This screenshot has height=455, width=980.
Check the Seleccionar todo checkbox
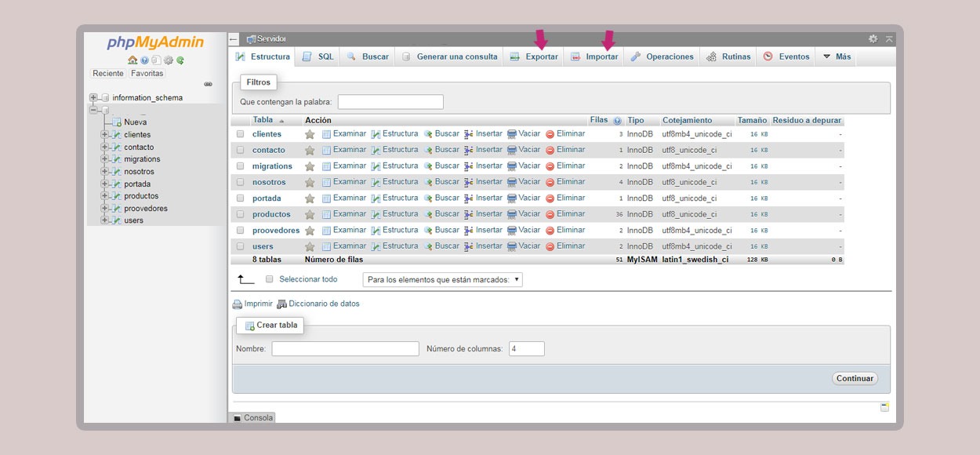tap(270, 279)
